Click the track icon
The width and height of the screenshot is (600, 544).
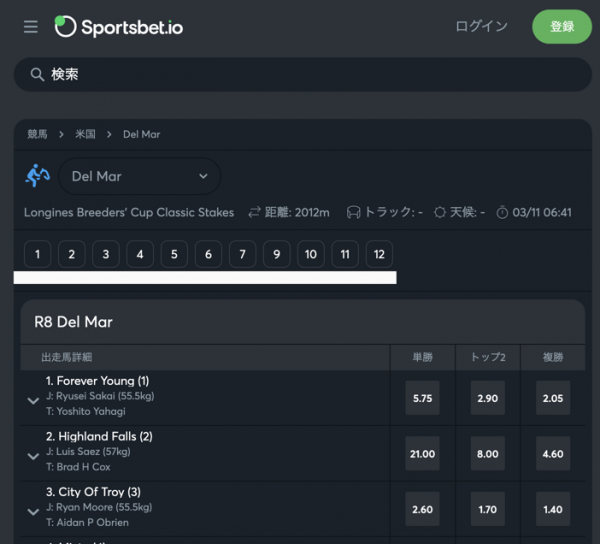[x=353, y=213]
